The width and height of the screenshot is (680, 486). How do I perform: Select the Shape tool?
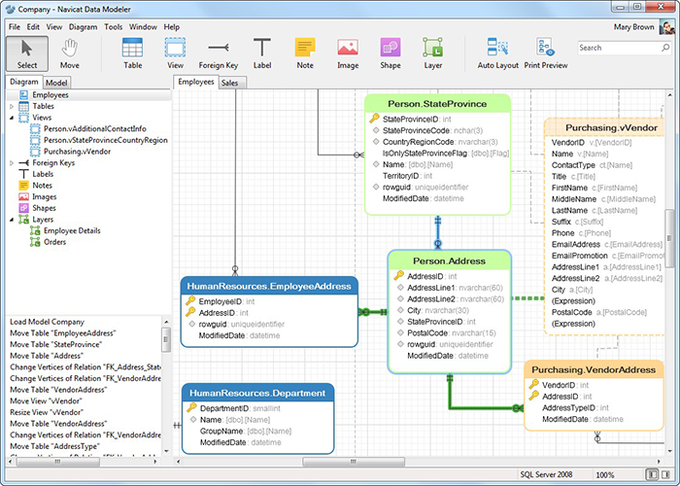[390, 53]
